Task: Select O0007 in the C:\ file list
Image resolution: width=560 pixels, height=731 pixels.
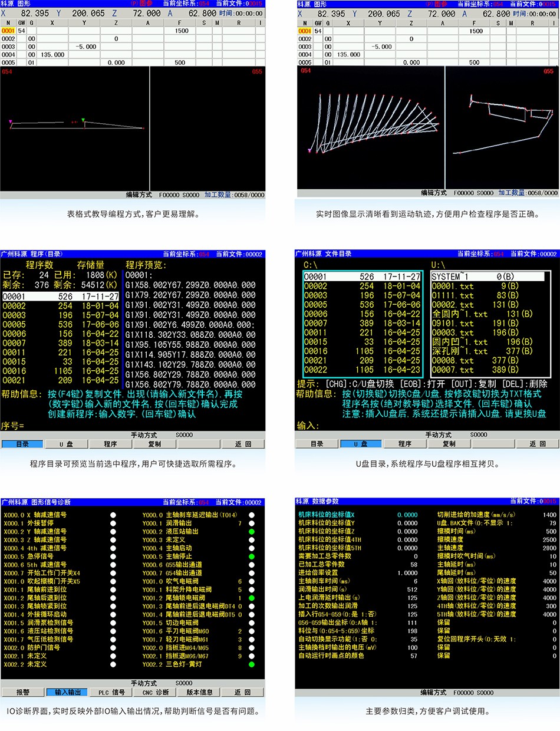Action: coord(362,323)
